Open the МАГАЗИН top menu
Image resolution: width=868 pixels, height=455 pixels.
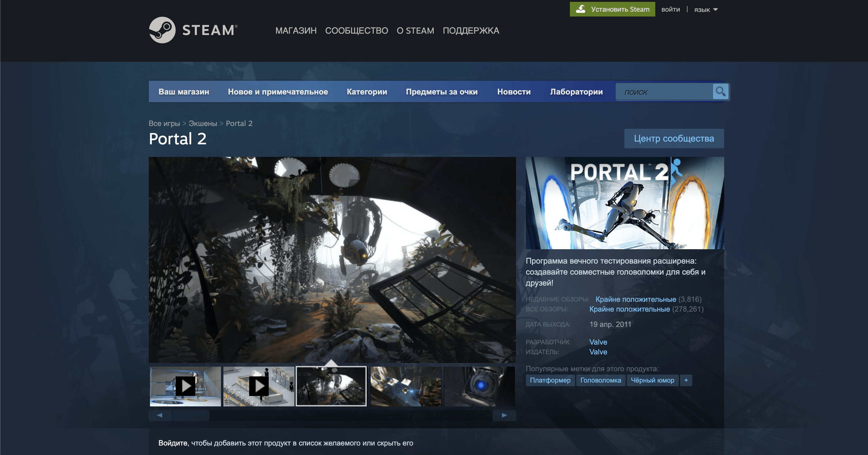pyautogui.click(x=296, y=31)
